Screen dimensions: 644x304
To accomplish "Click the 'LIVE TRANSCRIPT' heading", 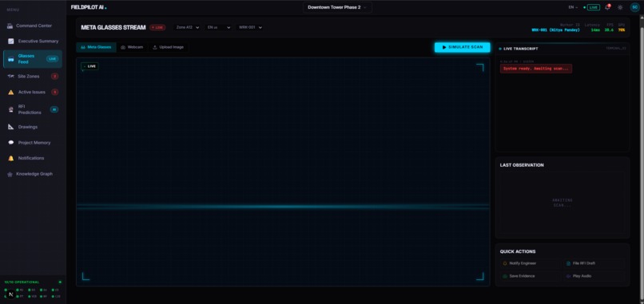I will [x=521, y=49].
